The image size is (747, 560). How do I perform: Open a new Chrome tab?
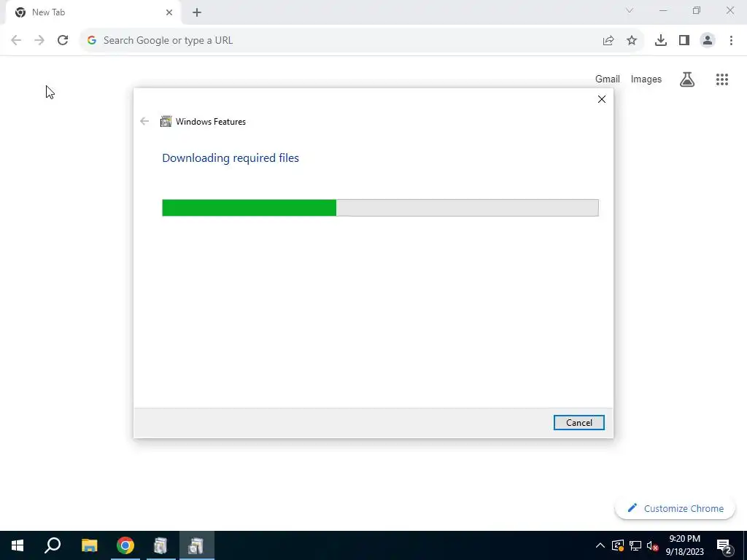pos(197,12)
